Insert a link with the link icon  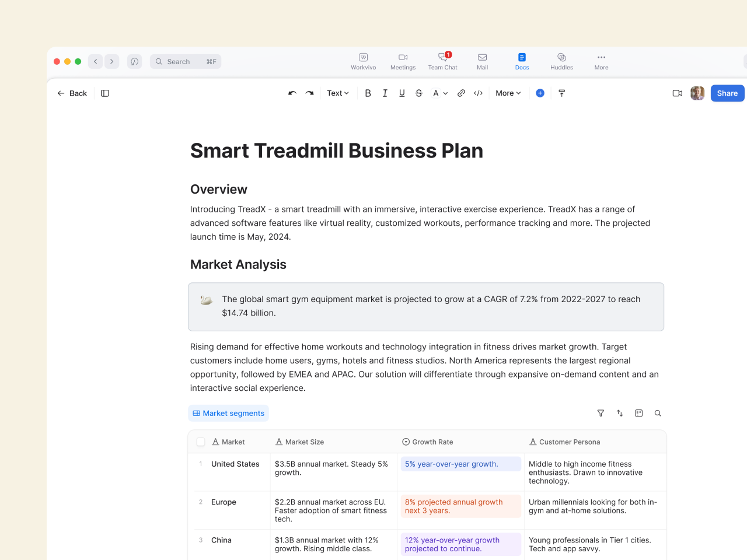pyautogui.click(x=461, y=93)
